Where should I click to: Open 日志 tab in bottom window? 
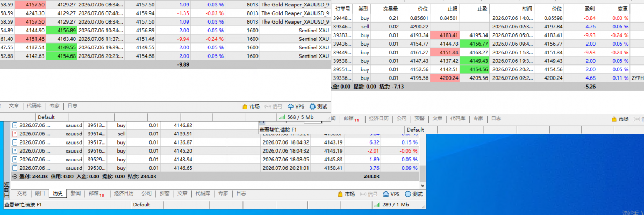[241, 193]
